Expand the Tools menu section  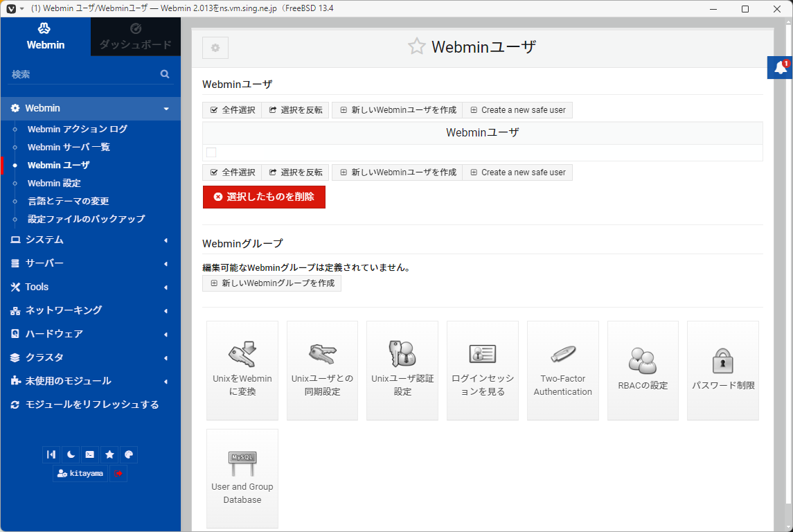click(90, 287)
